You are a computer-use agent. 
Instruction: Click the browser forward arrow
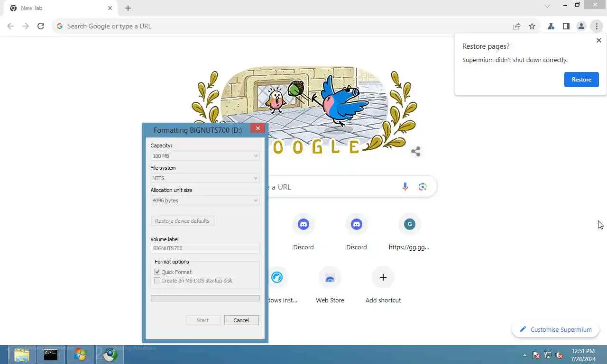point(26,26)
